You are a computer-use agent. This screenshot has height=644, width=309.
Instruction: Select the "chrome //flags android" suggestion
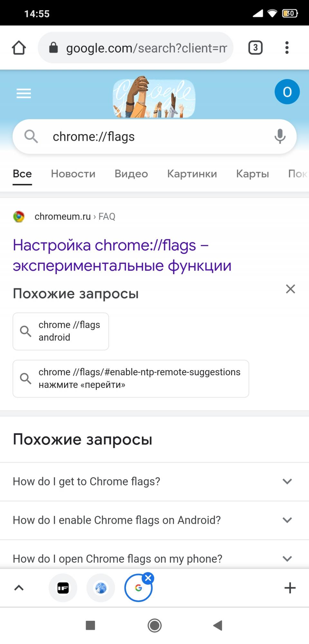tap(61, 331)
